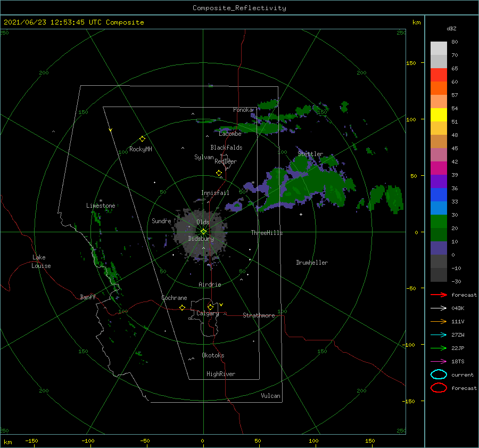The height and width of the screenshot is (448, 479).
Task: Click the orange swatch between 60 and 57 dBZ
Action: 439,88
